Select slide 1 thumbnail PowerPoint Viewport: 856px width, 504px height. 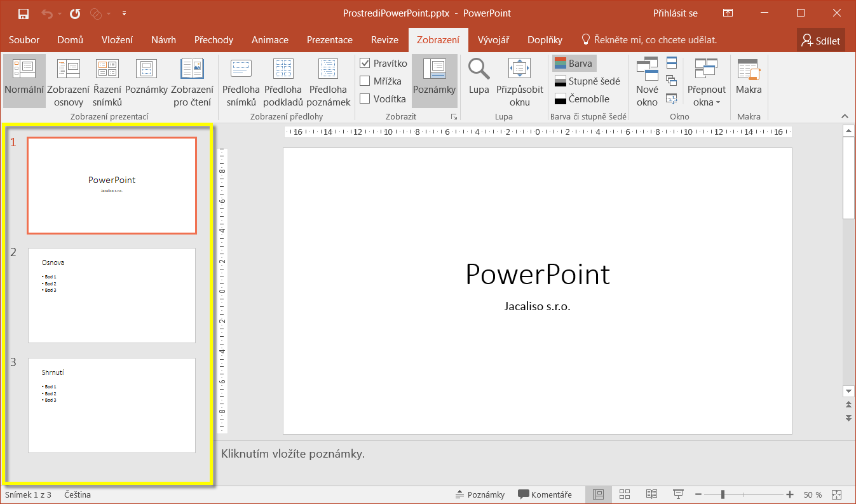coord(112,186)
